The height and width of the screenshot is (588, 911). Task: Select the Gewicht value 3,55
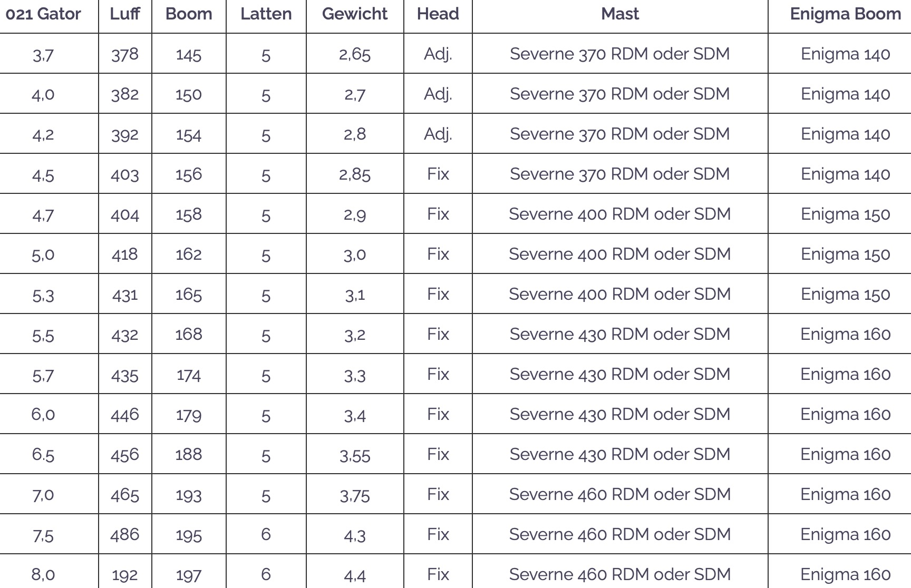coord(355,455)
